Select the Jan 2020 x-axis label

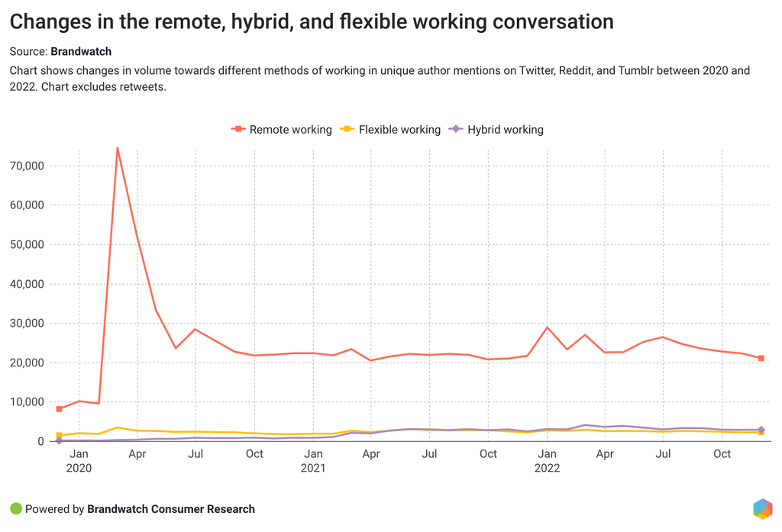point(79,461)
